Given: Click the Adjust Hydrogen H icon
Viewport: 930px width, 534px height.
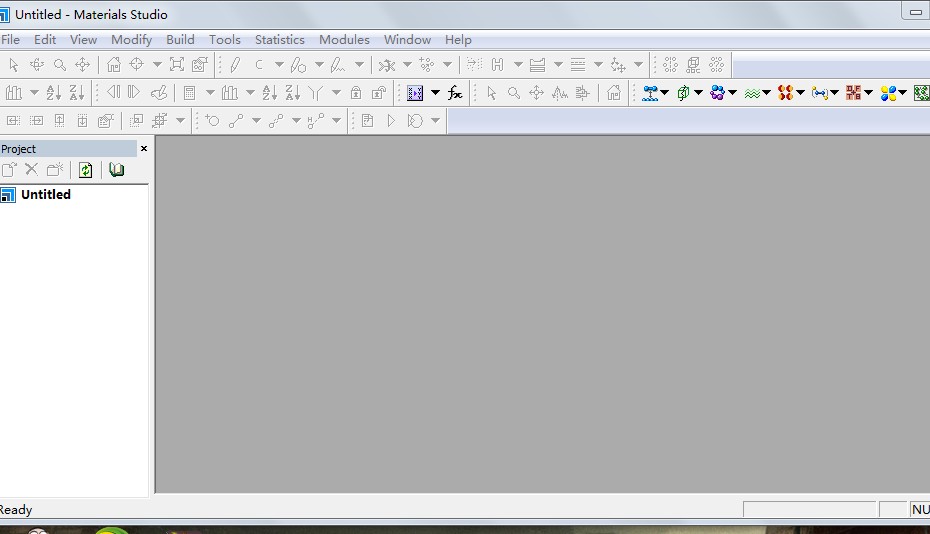Looking at the screenshot, I should point(497,64).
